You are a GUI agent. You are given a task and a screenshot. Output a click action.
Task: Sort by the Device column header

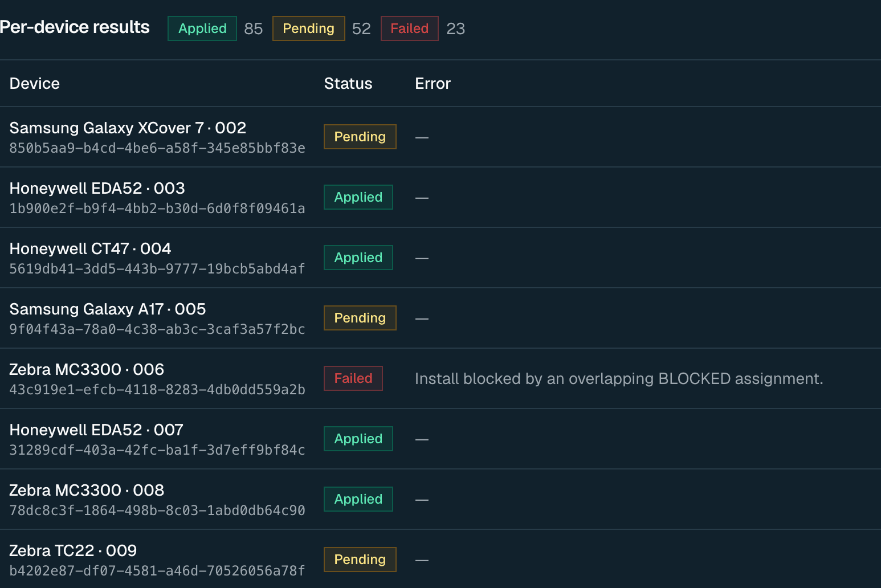(x=35, y=84)
